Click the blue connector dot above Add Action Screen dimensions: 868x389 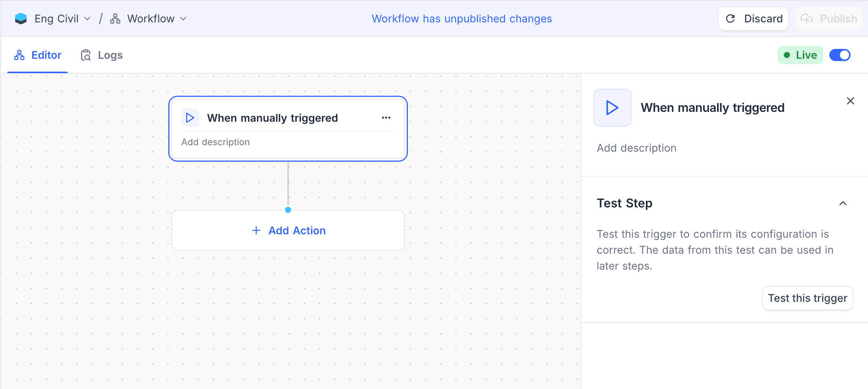click(288, 210)
